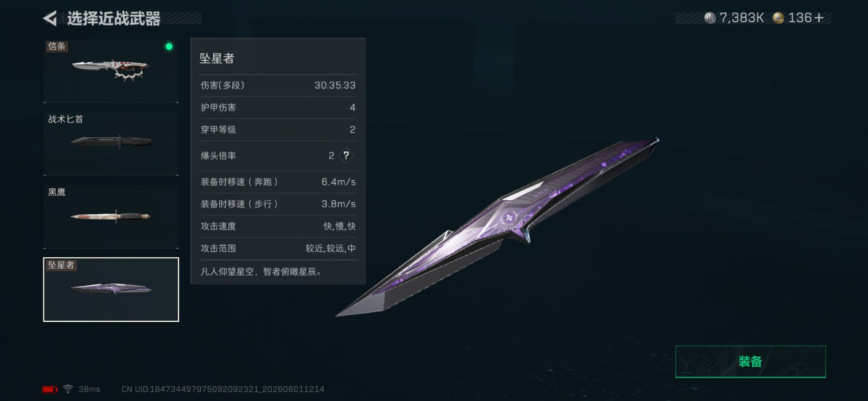This screenshot has height=401, width=868.
Task: Select the 信条 knuckle knife
Action: tap(111, 71)
